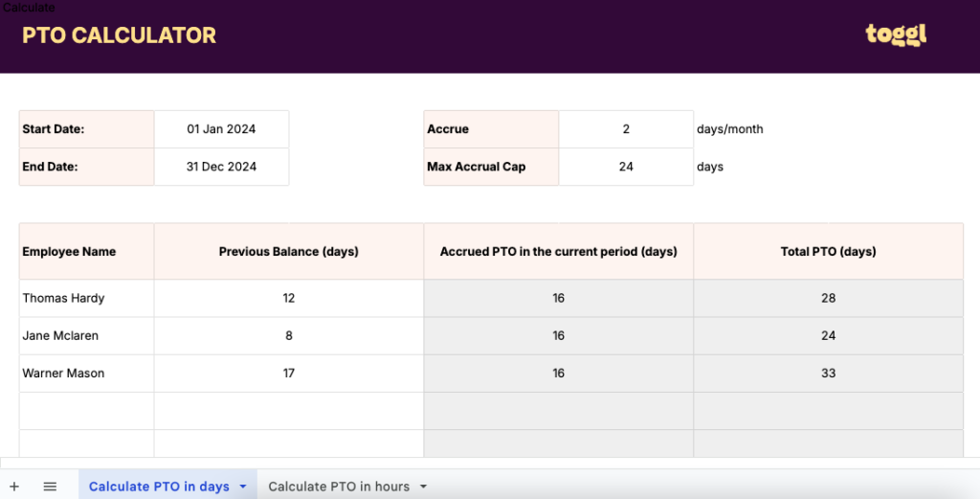Select the Calculate PTO in days tab
This screenshot has height=499, width=980.
(159, 487)
